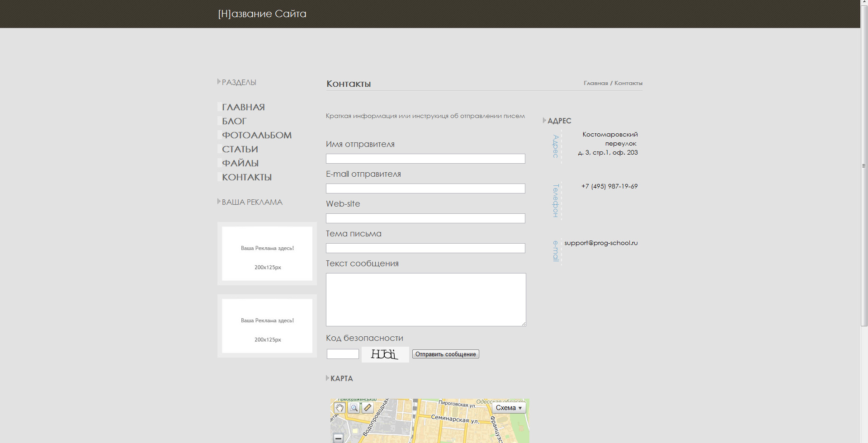Image resolution: width=868 pixels, height=443 pixels.
Task: Click the site title in header
Action: 262,14
